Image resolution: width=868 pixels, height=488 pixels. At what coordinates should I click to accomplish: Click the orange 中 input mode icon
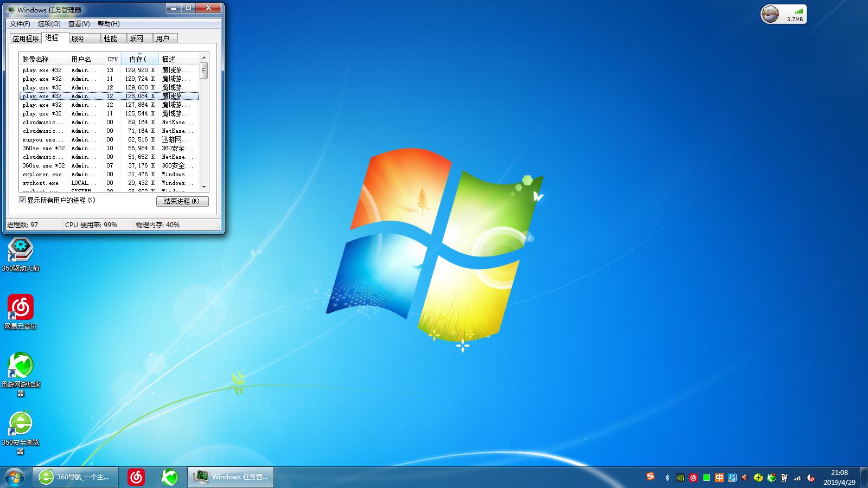(x=719, y=478)
